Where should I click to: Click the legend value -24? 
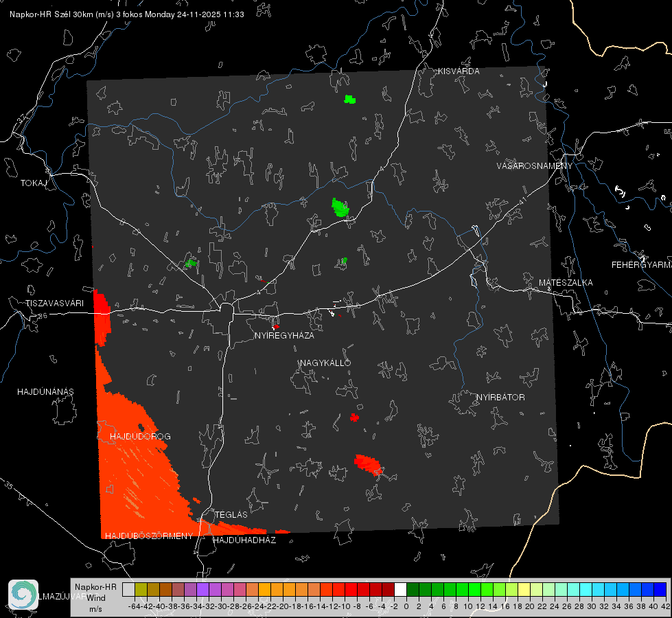coord(258,606)
